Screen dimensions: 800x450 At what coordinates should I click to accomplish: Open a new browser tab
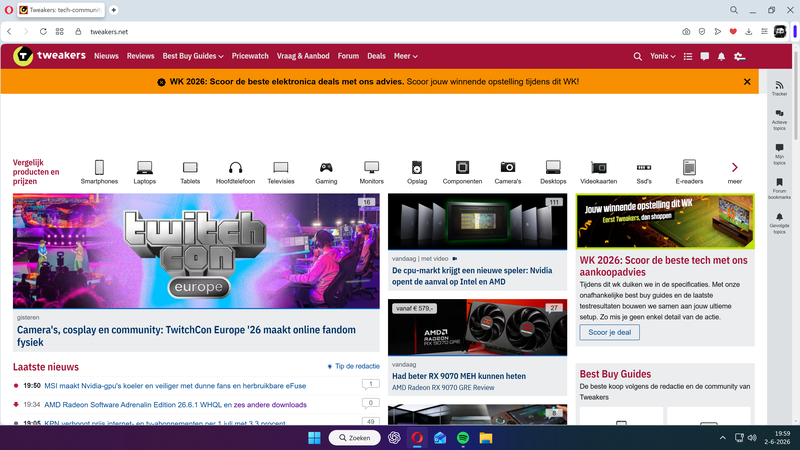point(113,10)
